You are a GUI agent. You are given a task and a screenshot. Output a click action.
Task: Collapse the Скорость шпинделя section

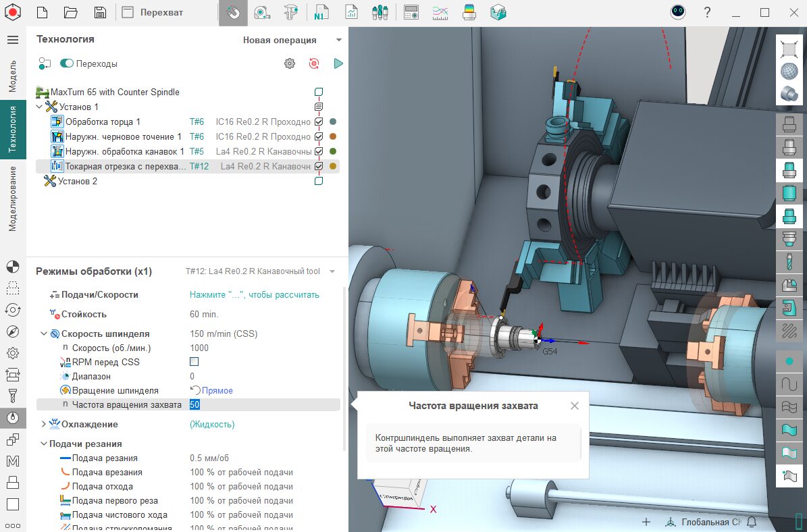44,334
